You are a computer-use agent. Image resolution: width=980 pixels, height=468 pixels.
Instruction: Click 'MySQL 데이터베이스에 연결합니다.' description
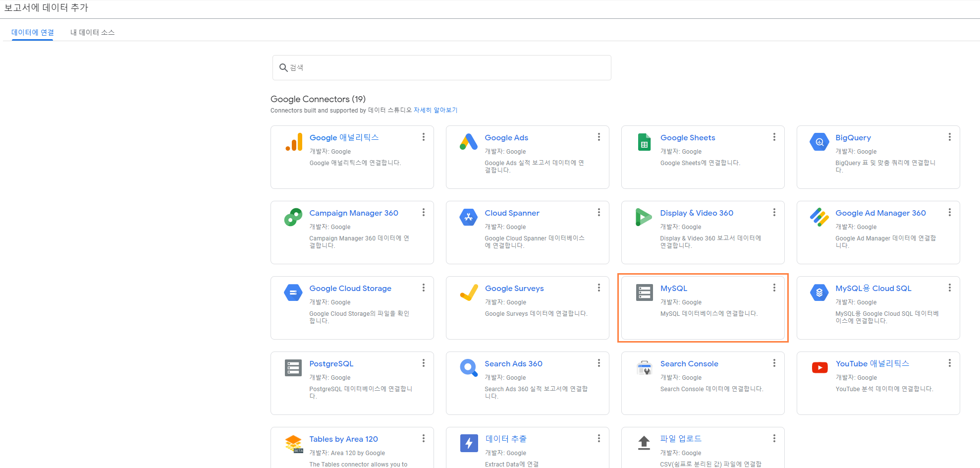click(709, 313)
